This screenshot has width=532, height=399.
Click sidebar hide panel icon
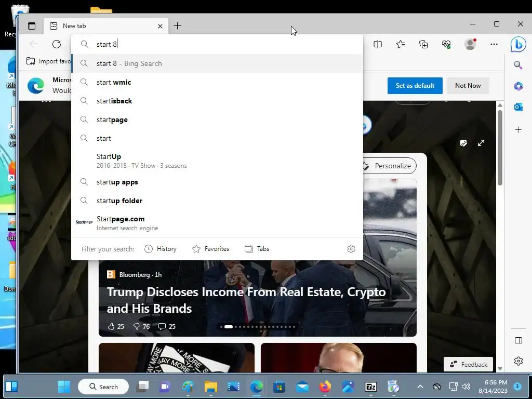coord(518,340)
